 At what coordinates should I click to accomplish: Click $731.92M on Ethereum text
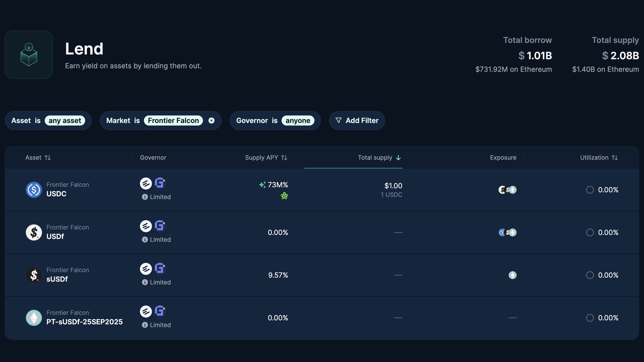click(x=514, y=69)
